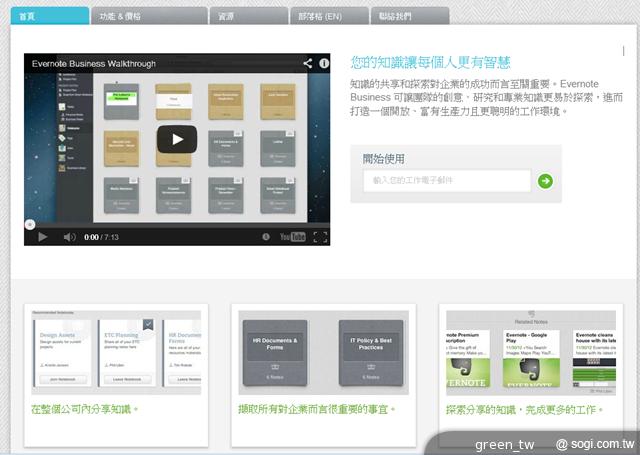Viewport: 640px width, 455px height.
Task: Focus the work email input field
Action: pyautogui.click(x=447, y=181)
